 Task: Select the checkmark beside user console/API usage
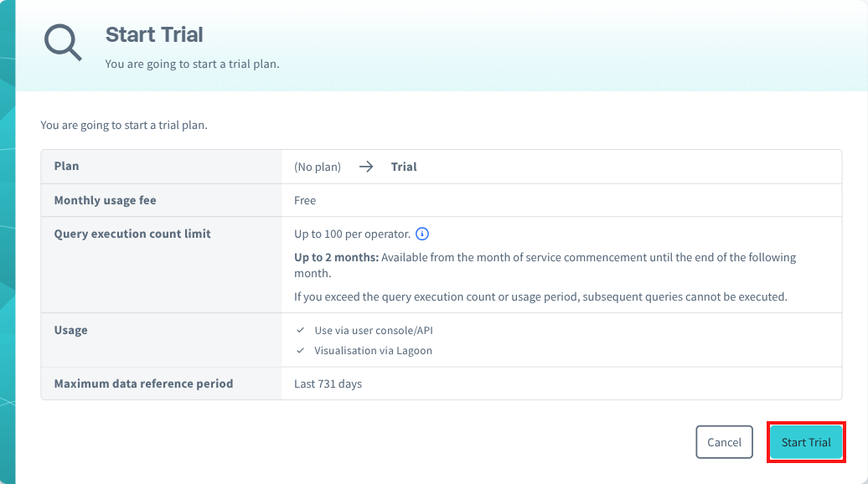click(299, 330)
